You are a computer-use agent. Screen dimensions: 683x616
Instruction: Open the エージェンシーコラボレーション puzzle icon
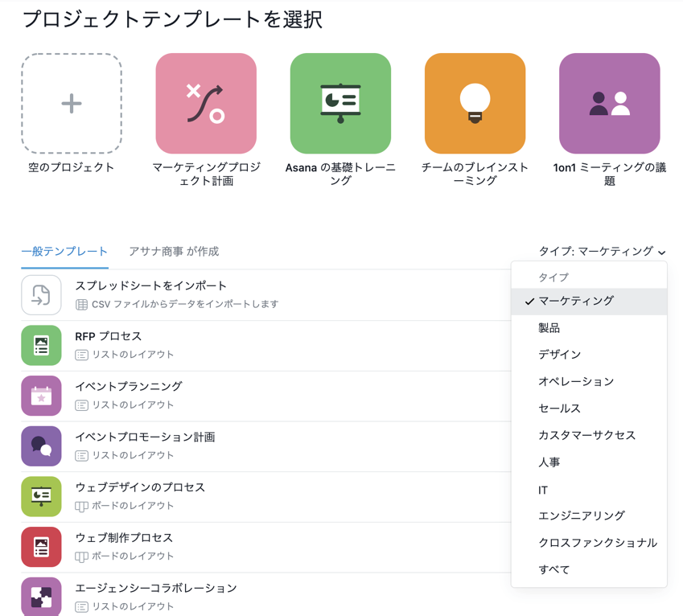pos(41,597)
